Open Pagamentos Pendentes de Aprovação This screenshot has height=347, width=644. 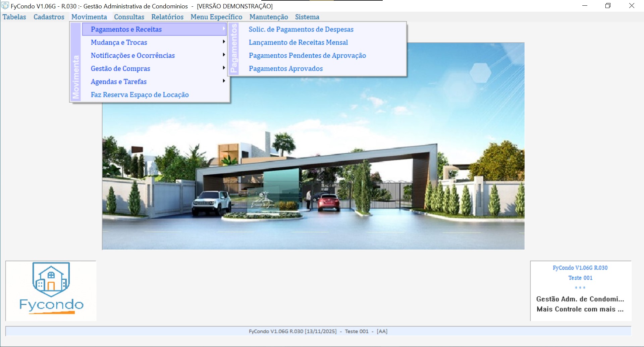[x=307, y=56]
